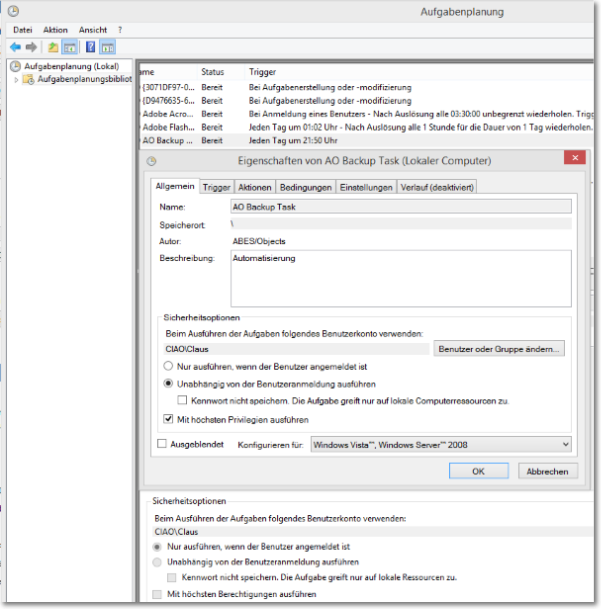
Task: Toggle the console tree pane toolbar icon
Action: tap(70, 47)
